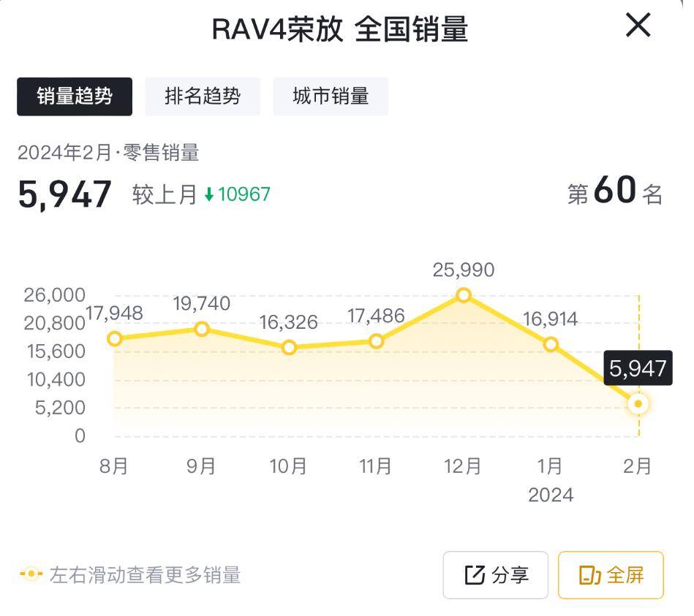
Task: Click the 2月 axis label
Action: [638, 465]
